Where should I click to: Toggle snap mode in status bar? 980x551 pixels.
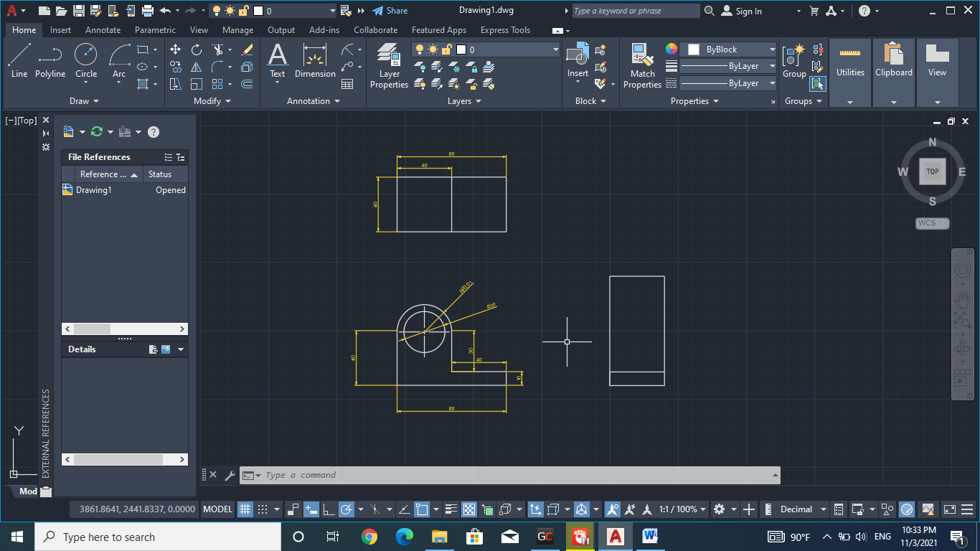(263, 509)
